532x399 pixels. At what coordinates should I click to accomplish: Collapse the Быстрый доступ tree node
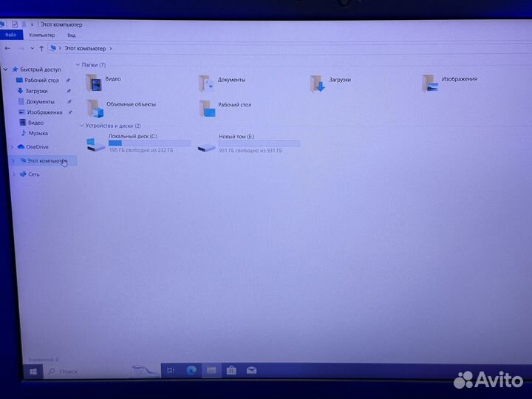coord(5,69)
